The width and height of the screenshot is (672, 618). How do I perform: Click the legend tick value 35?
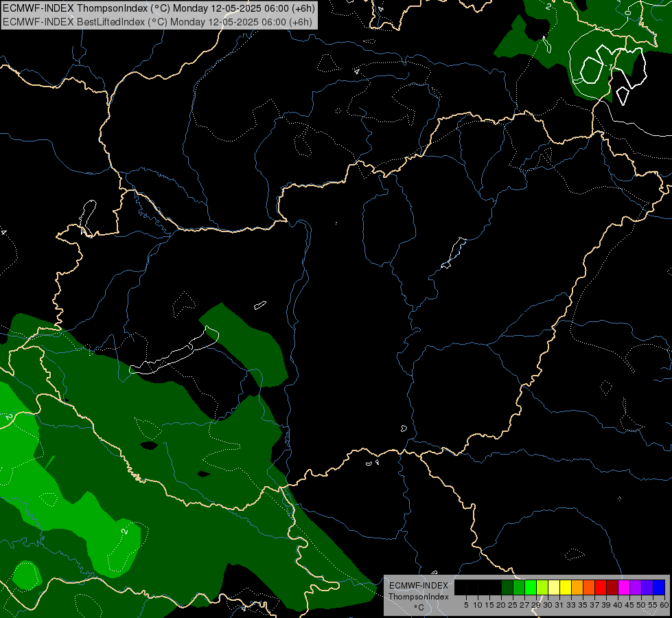(x=583, y=605)
